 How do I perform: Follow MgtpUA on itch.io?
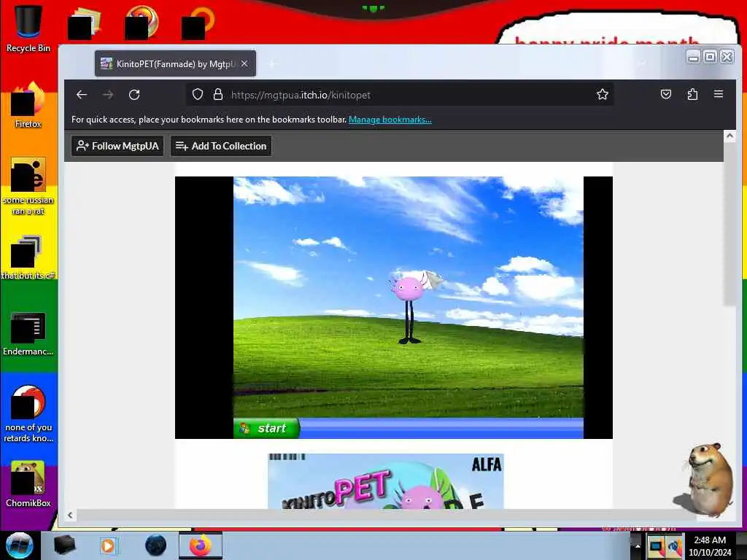point(117,146)
